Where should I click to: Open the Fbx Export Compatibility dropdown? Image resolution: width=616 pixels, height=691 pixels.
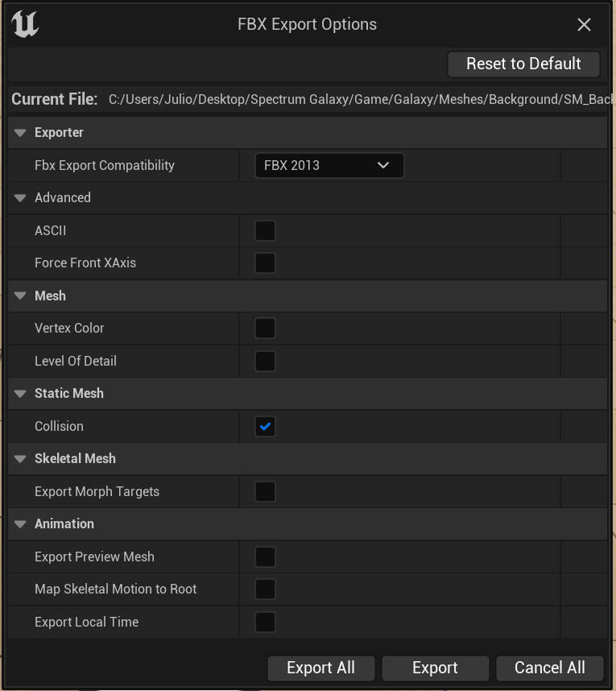pyautogui.click(x=329, y=165)
